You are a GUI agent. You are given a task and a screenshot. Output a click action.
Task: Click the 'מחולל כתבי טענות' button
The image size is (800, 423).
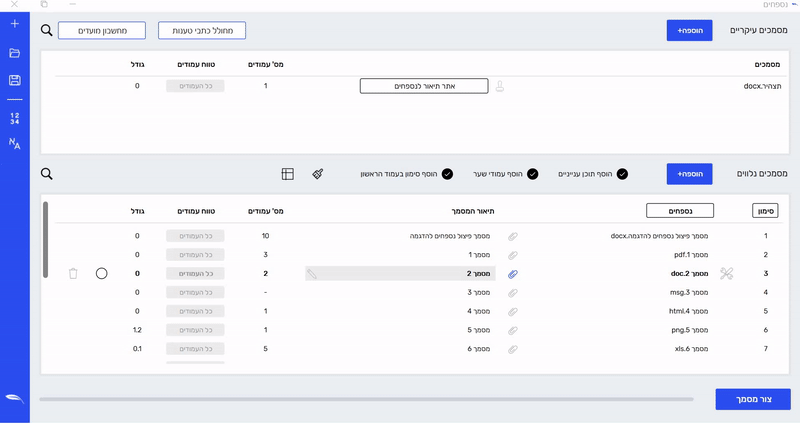tap(201, 30)
